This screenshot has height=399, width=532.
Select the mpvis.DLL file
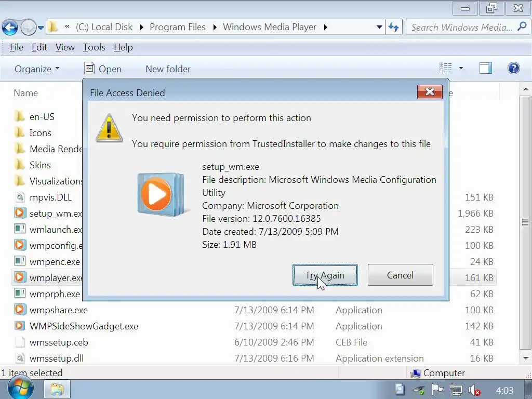pos(43,197)
